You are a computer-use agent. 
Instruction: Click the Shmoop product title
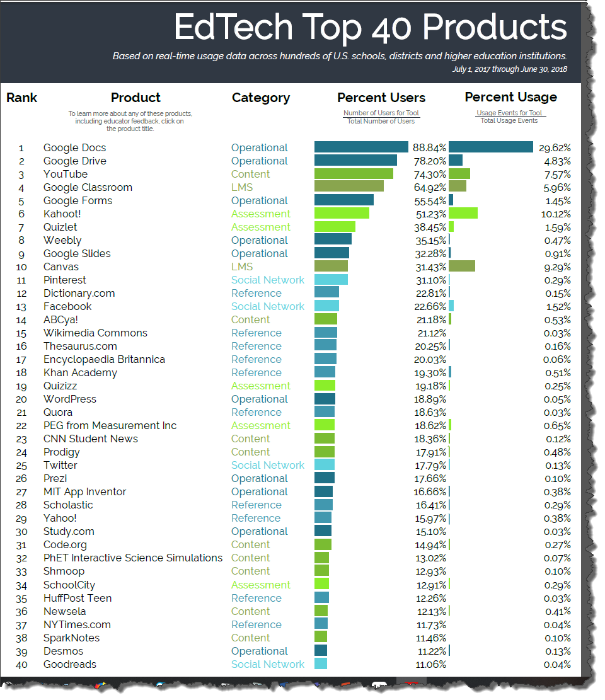tap(64, 571)
